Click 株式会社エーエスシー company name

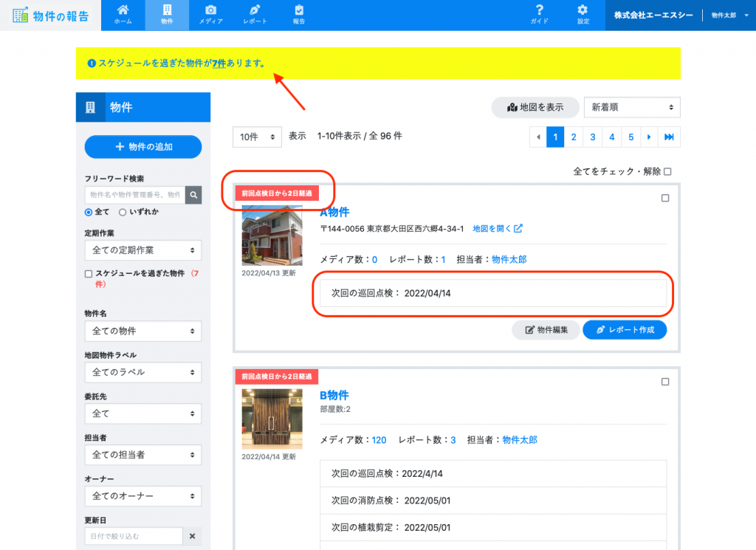(653, 16)
